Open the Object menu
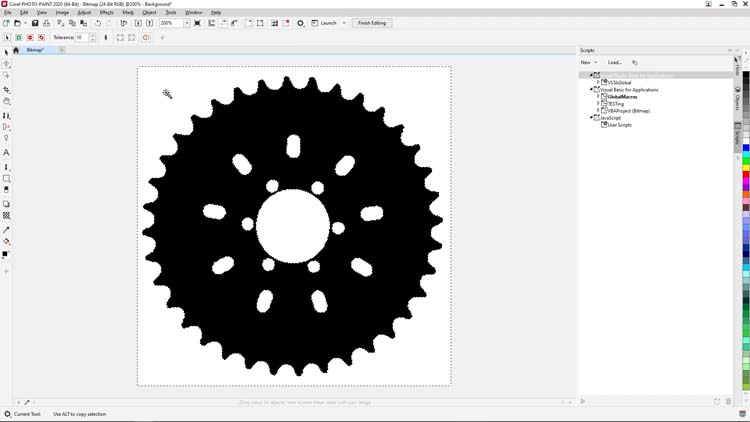Image resolution: width=750 pixels, height=422 pixels. 149,12
